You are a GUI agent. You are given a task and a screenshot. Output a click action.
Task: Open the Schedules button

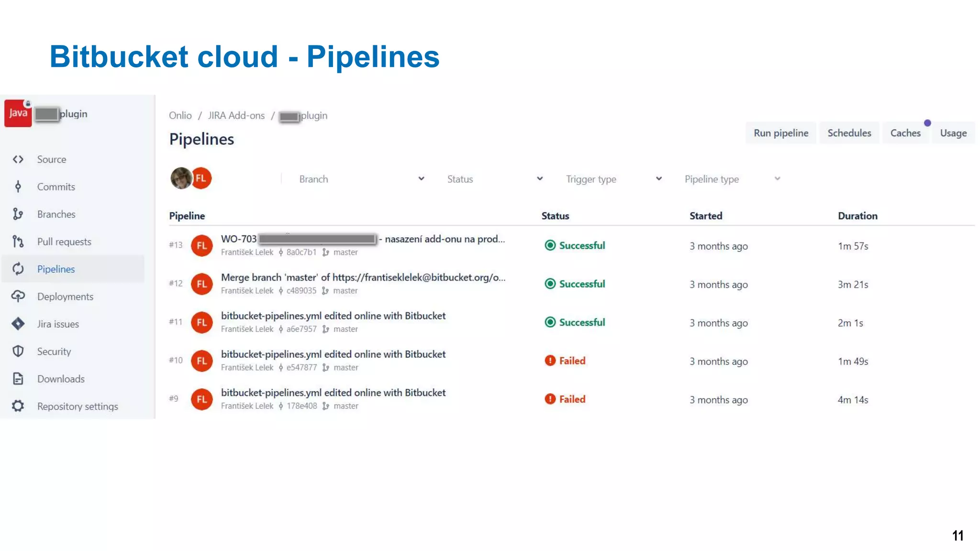(849, 133)
